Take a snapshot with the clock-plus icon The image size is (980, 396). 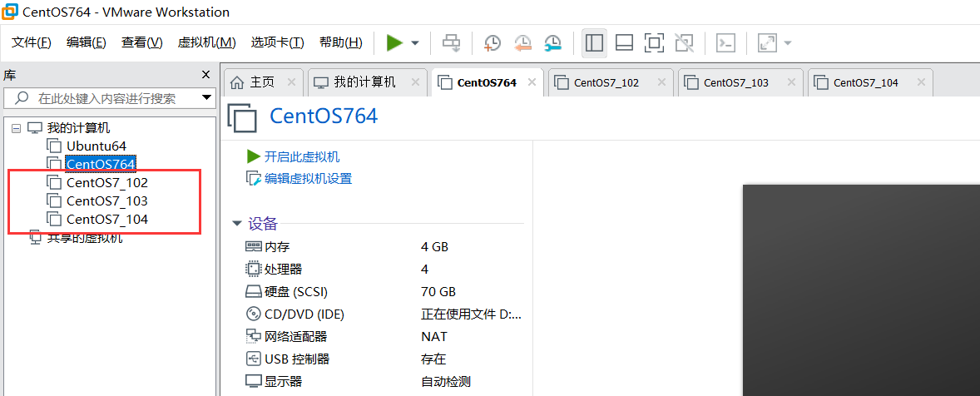tap(492, 43)
